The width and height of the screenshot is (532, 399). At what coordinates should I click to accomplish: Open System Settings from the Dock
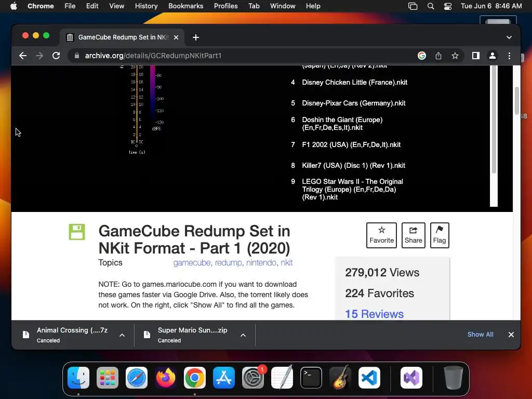pyautogui.click(x=253, y=378)
